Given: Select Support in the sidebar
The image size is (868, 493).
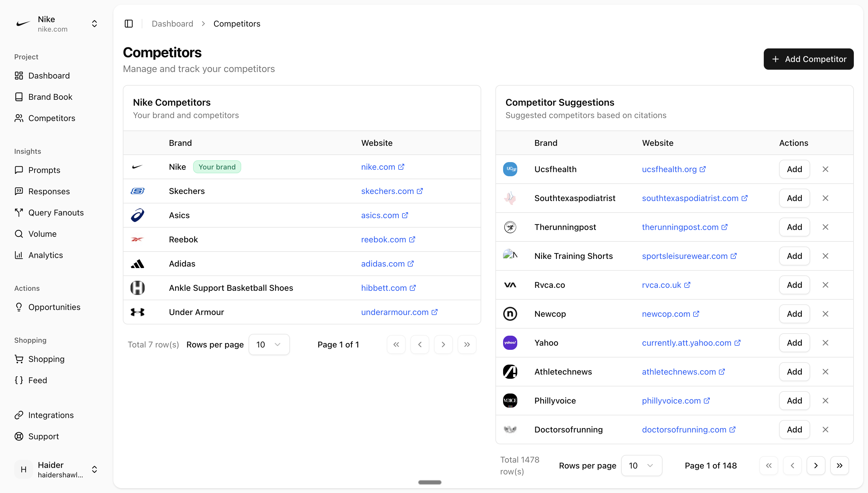Looking at the screenshot, I should (x=44, y=436).
